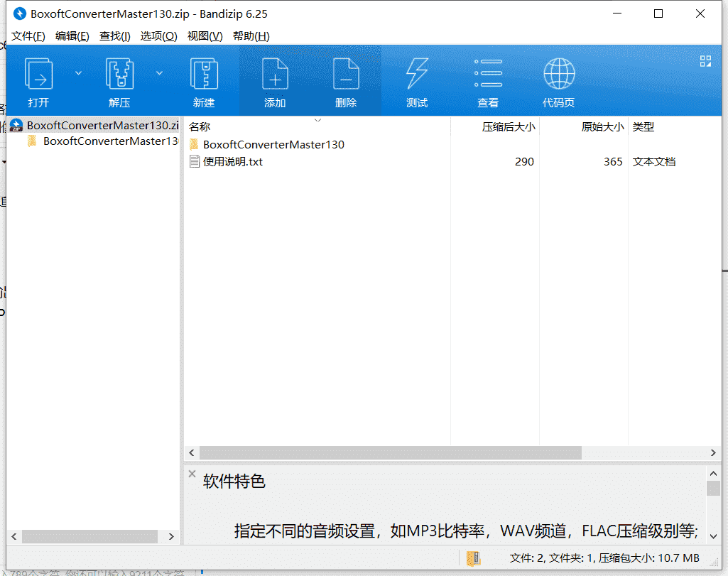This screenshot has width=728, height=576.
Task: Click the 软件特色 comment heading
Action: click(x=234, y=482)
